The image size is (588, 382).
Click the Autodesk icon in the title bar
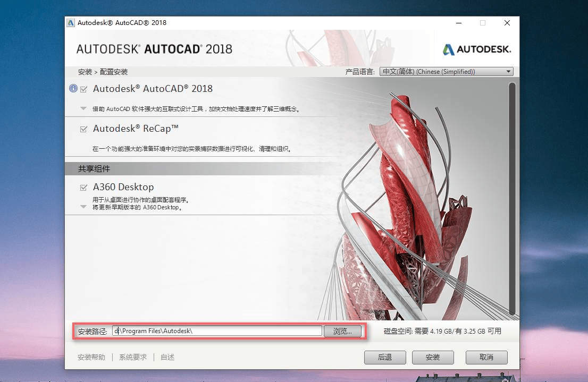coord(70,22)
